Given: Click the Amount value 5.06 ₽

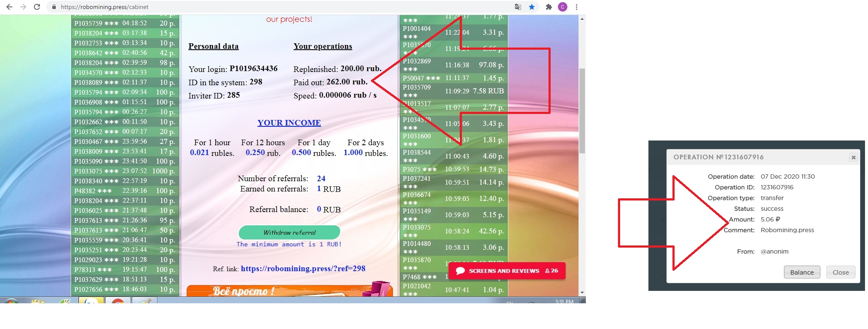Looking at the screenshot, I should point(770,219).
